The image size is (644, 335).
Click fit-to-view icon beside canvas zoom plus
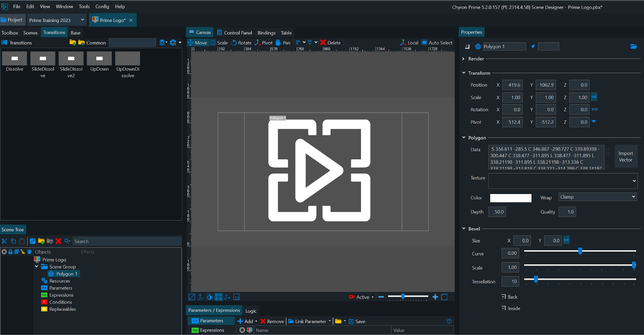[444, 297]
